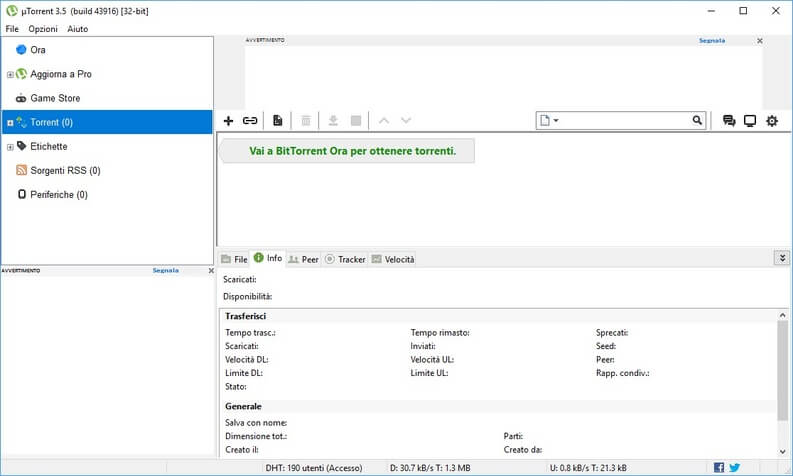793x476 pixels.
Task: Open the File menu
Action: pyautogui.click(x=12, y=29)
